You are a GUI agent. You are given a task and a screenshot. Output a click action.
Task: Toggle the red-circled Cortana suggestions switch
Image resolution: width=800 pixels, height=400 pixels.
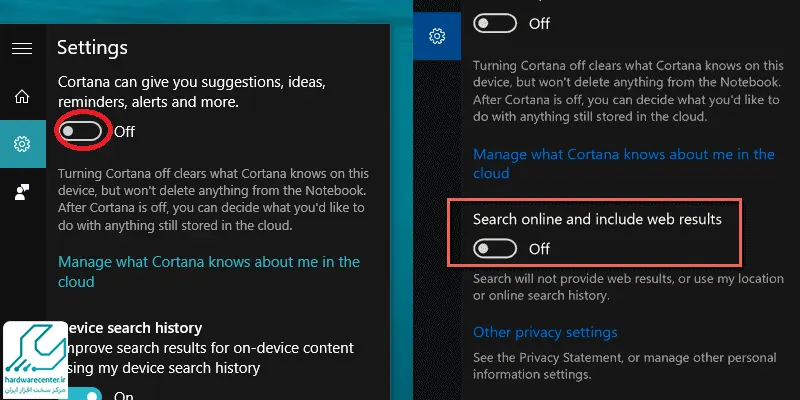pos(81,131)
